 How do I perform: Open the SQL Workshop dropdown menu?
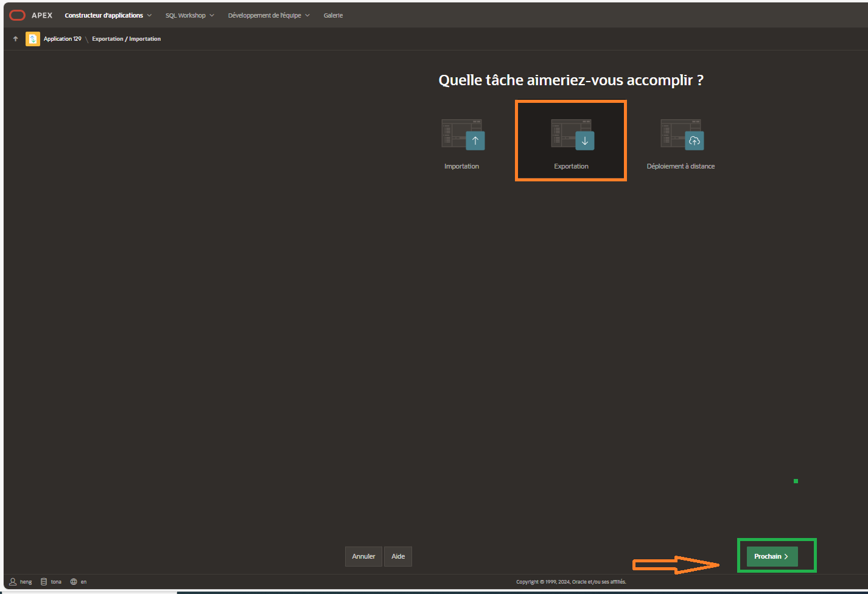189,15
